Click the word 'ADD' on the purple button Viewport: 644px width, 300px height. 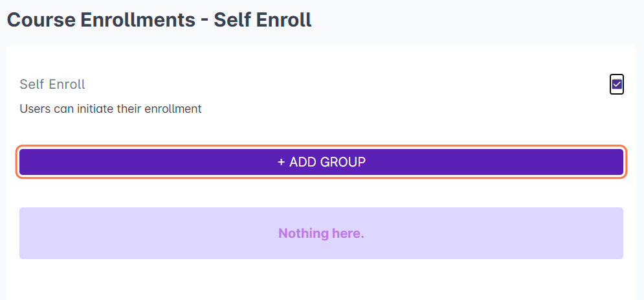302,162
